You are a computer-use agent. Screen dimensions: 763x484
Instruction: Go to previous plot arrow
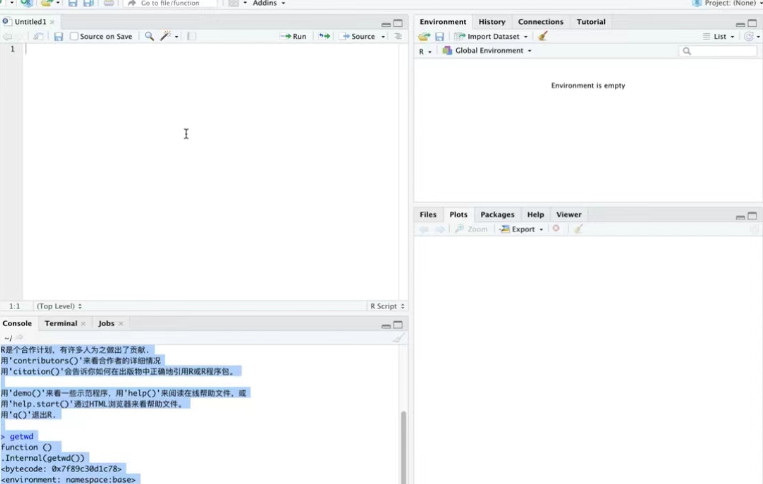(x=424, y=229)
